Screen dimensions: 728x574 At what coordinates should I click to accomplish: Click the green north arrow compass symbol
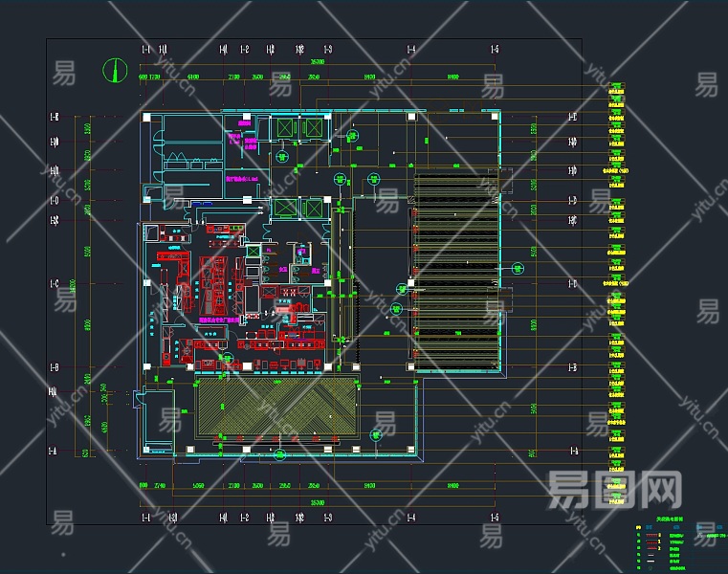tap(115, 70)
